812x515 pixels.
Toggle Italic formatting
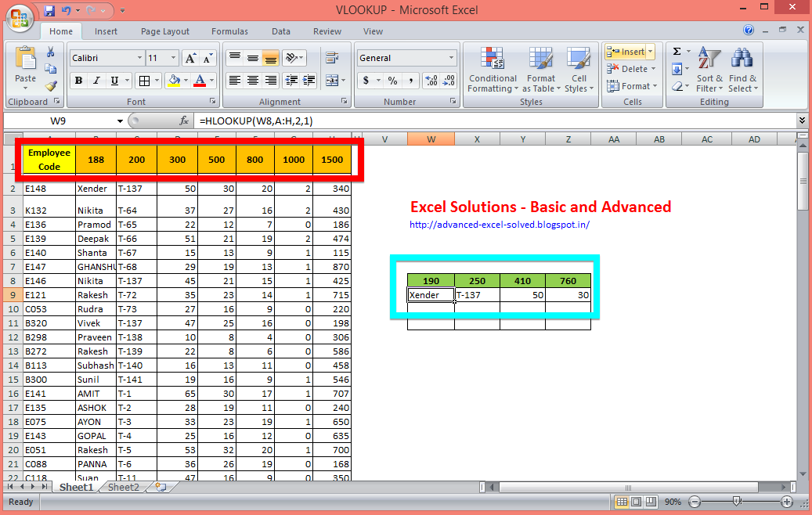point(96,81)
